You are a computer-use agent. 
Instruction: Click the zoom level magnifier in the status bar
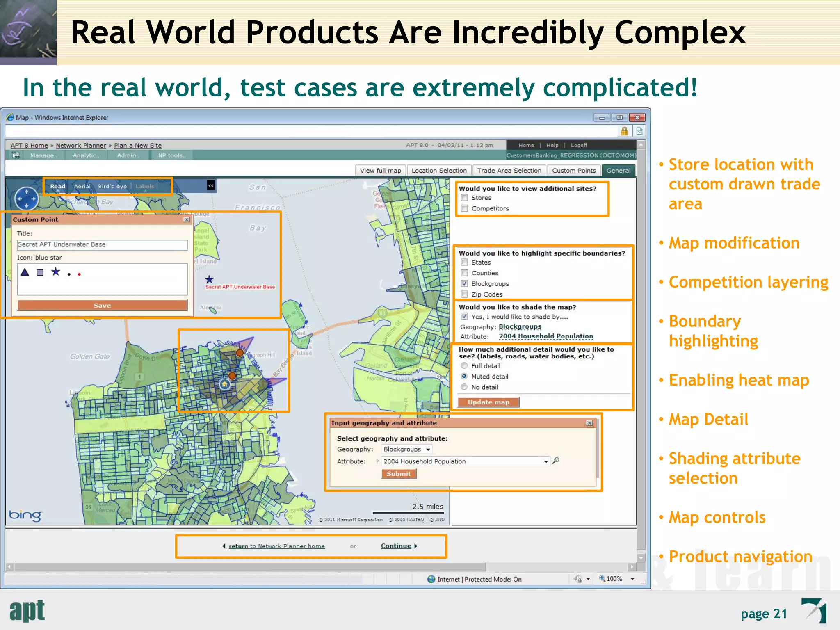click(x=602, y=578)
